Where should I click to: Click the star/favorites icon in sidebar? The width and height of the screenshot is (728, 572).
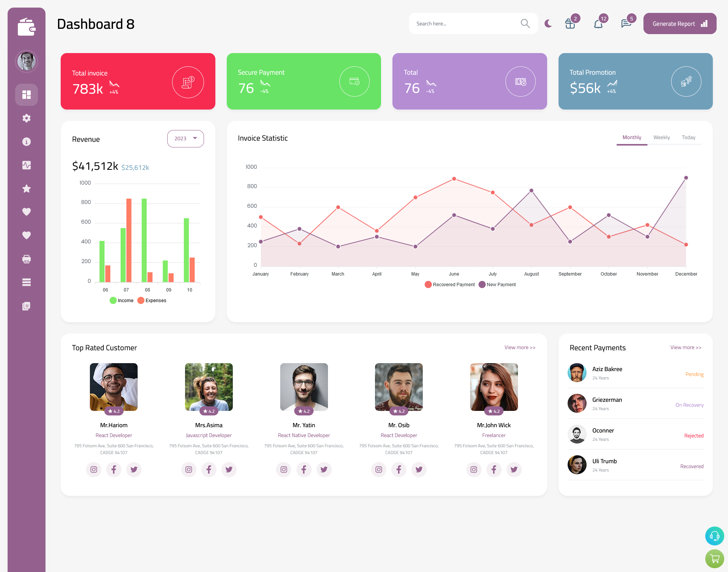click(x=26, y=188)
